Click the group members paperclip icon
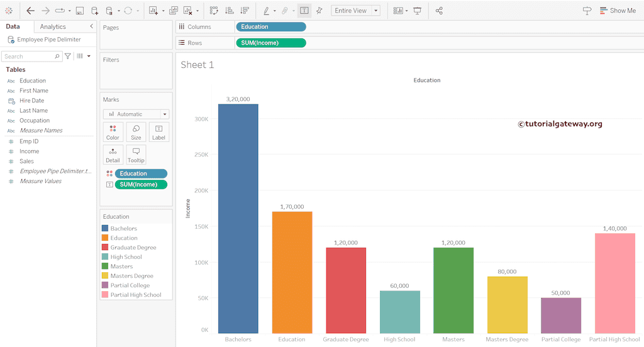644x347 pixels. (x=285, y=11)
